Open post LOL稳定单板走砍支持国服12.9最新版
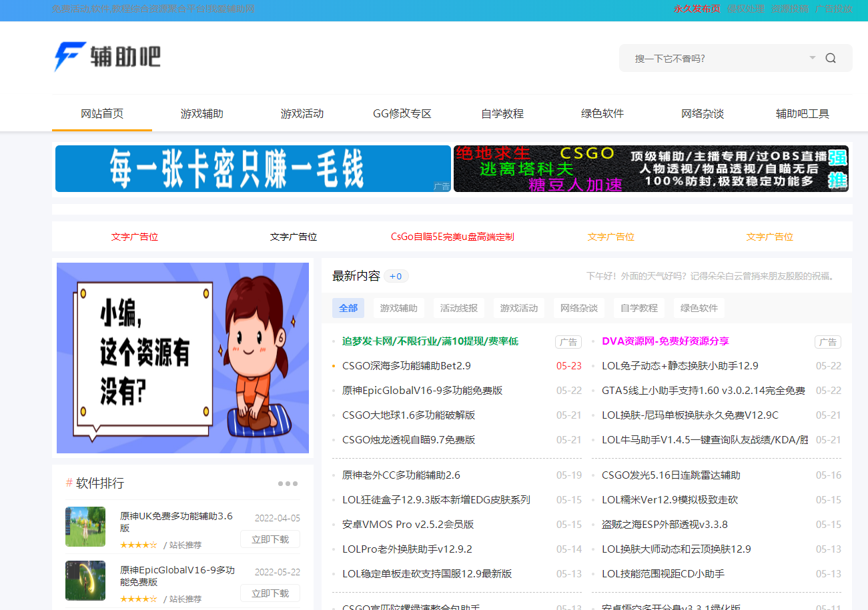The image size is (868, 610). click(x=427, y=574)
